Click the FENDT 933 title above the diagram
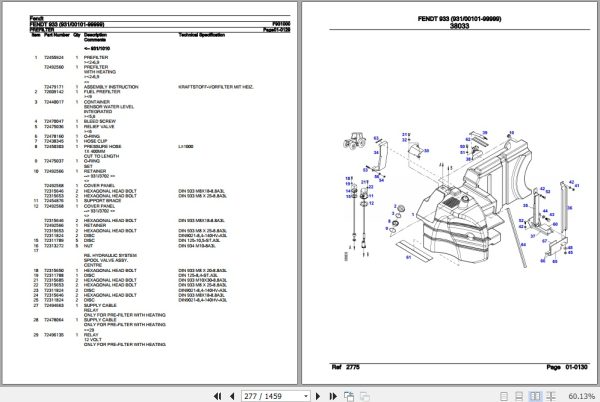 459,18
